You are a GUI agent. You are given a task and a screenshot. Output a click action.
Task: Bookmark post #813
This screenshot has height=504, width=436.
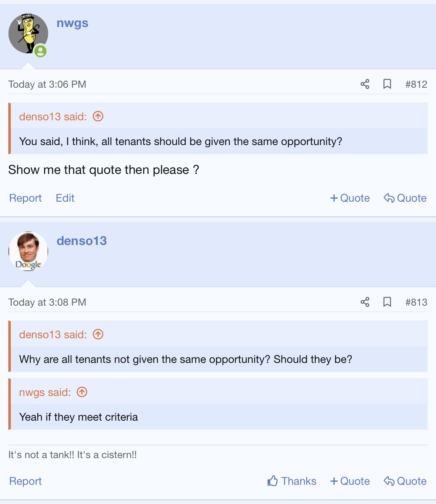click(x=387, y=302)
